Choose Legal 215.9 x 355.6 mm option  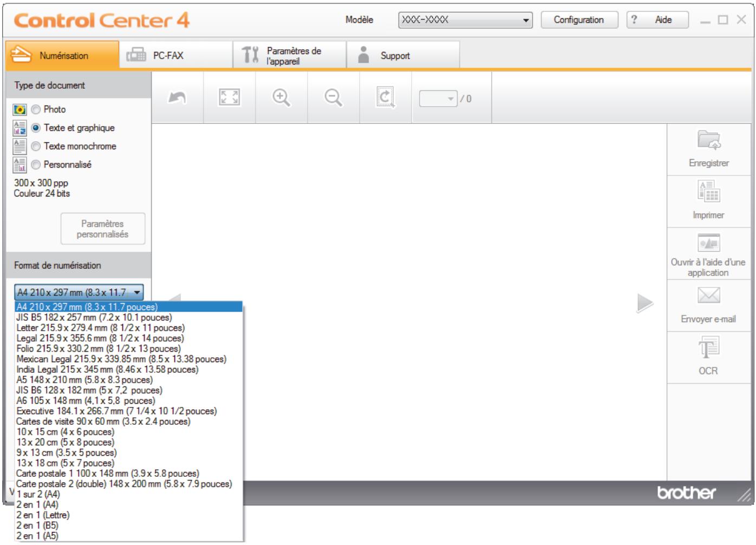pyautogui.click(x=129, y=338)
